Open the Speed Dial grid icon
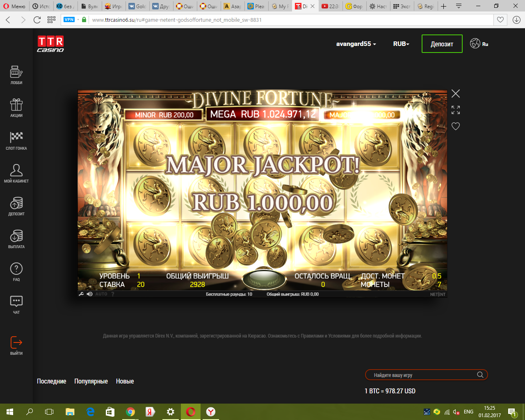This screenshot has width=525, height=420. [x=51, y=20]
